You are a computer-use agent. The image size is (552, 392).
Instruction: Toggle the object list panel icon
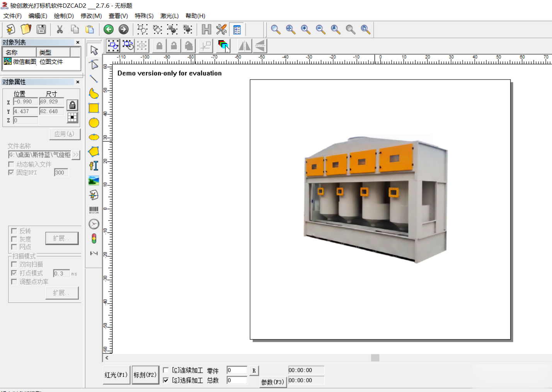[237, 29]
